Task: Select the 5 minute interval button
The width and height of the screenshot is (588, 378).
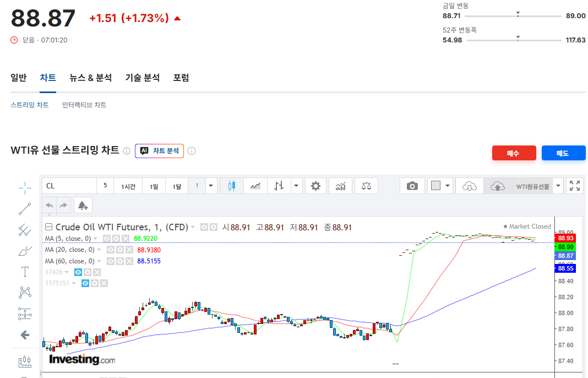Action: click(x=105, y=186)
